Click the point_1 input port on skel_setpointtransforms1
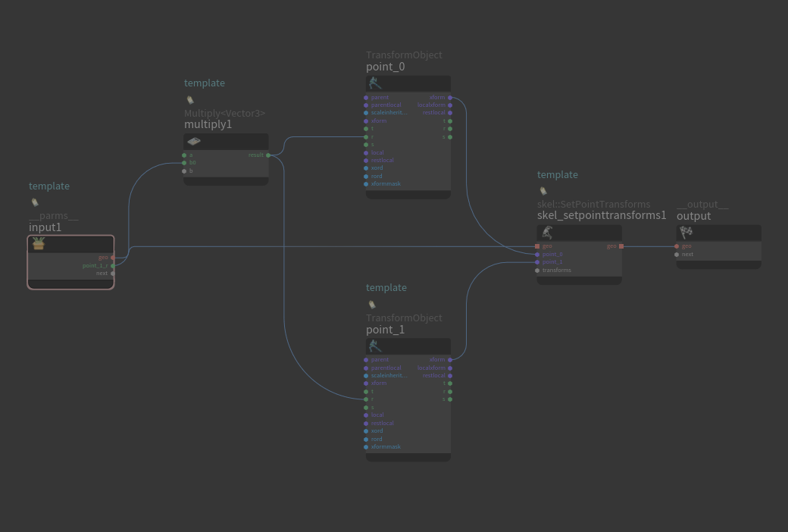The width and height of the screenshot is (788, 532). coord(537,262)
